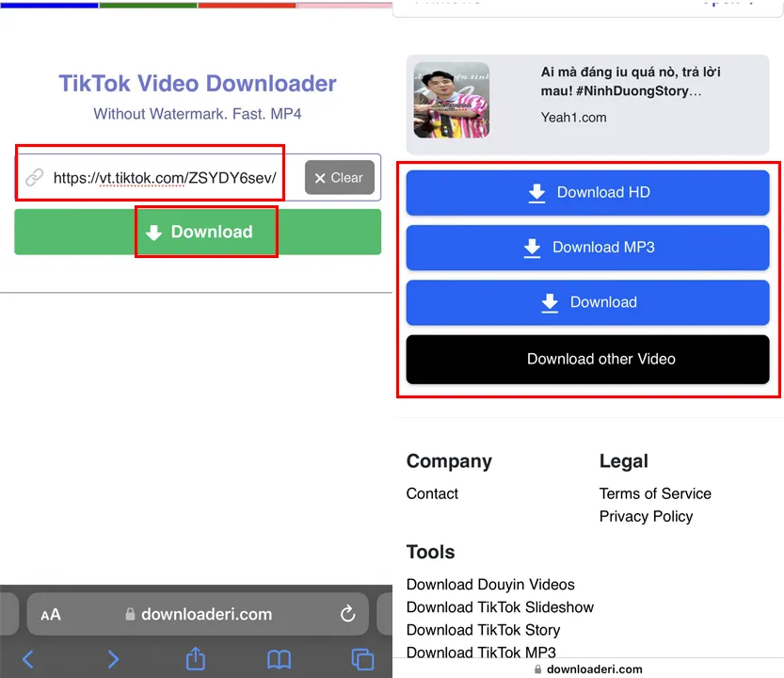
Task: Open Bookmarks with the book icon
Action: pos(278,659)
